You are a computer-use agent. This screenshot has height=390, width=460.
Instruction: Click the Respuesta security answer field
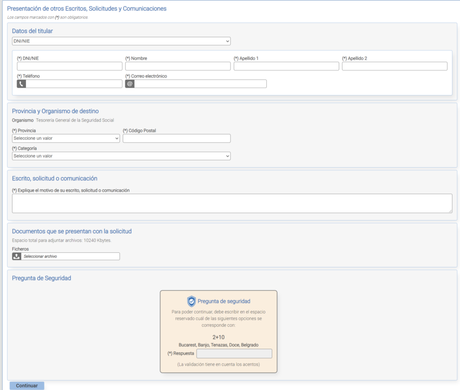point(234,354)
